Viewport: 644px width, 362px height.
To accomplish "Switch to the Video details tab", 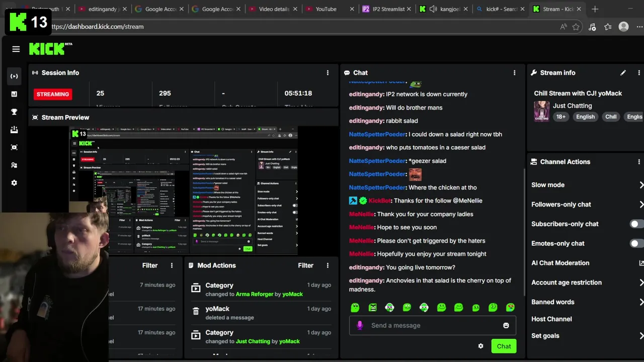I will pos(274,9).
